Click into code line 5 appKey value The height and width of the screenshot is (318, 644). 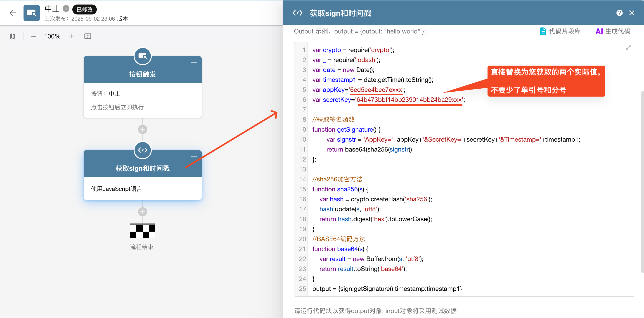point(376,90)
